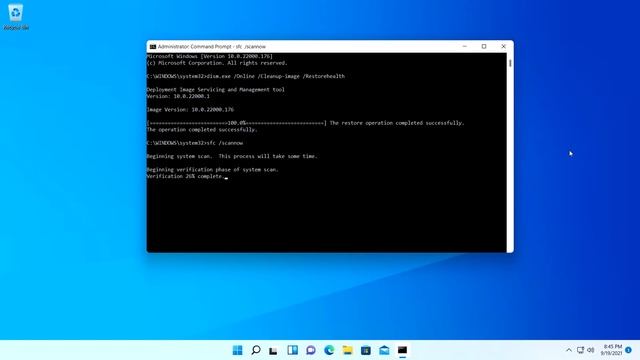Launch Microsoft Edge from taskbar

tap(329, 350)
